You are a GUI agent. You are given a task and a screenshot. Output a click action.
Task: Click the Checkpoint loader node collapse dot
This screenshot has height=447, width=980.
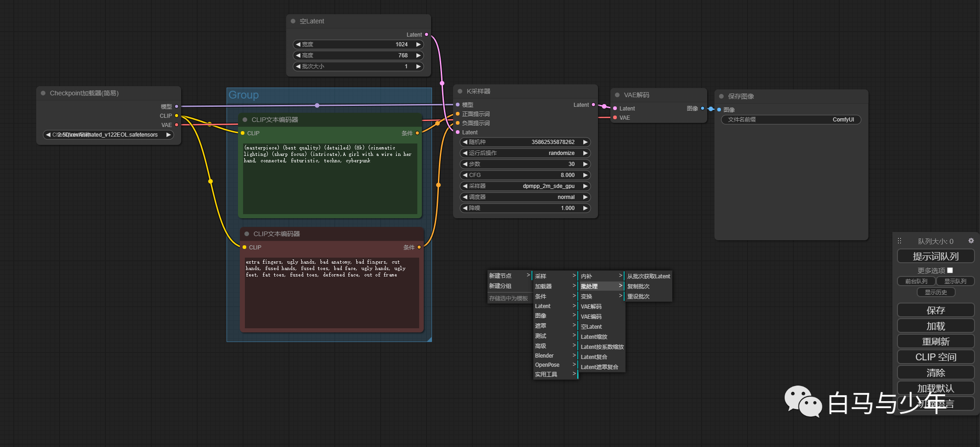pyautogui.click(x=43, y=93)
